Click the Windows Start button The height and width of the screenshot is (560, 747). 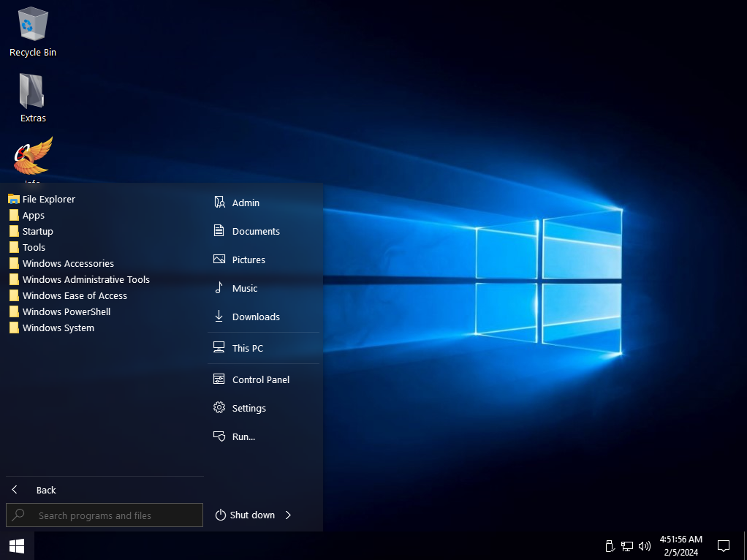[17, 545]
